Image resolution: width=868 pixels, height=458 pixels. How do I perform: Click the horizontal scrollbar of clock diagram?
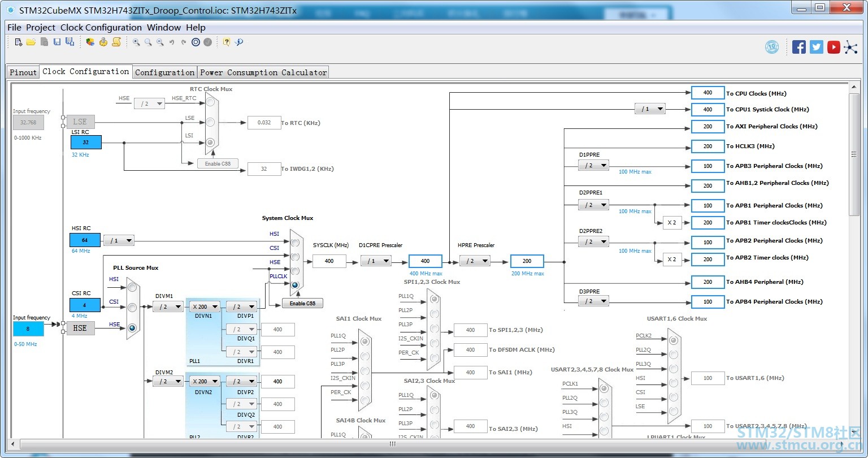click(392, 444)
